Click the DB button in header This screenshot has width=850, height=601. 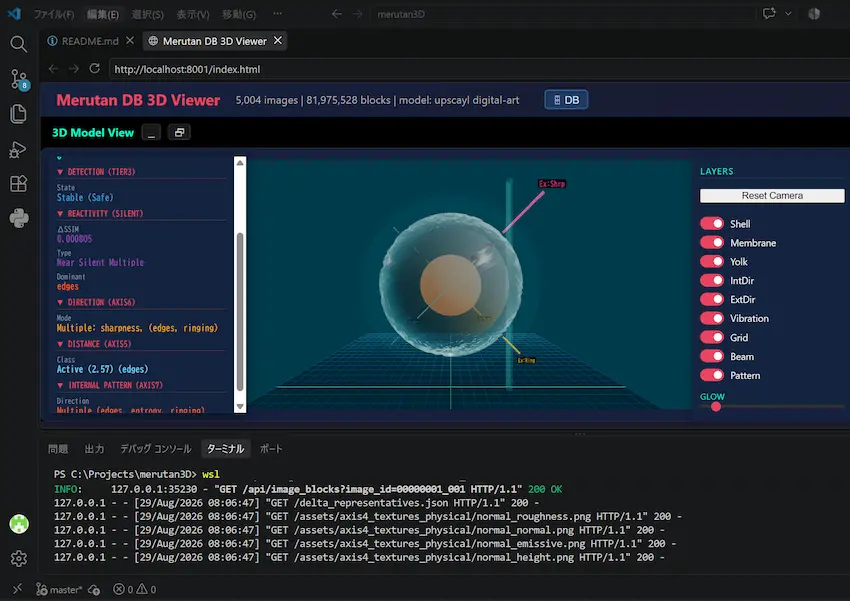pos(566,100)
